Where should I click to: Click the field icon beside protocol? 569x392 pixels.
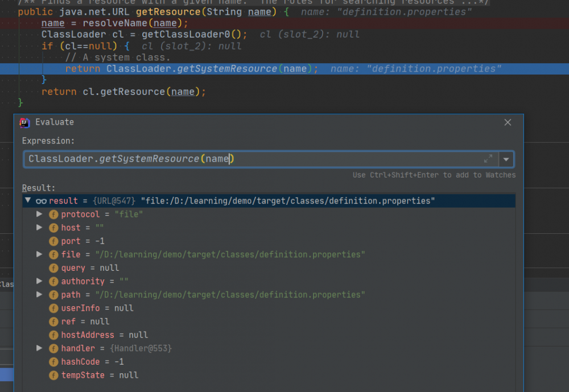[x=53, y=214]
